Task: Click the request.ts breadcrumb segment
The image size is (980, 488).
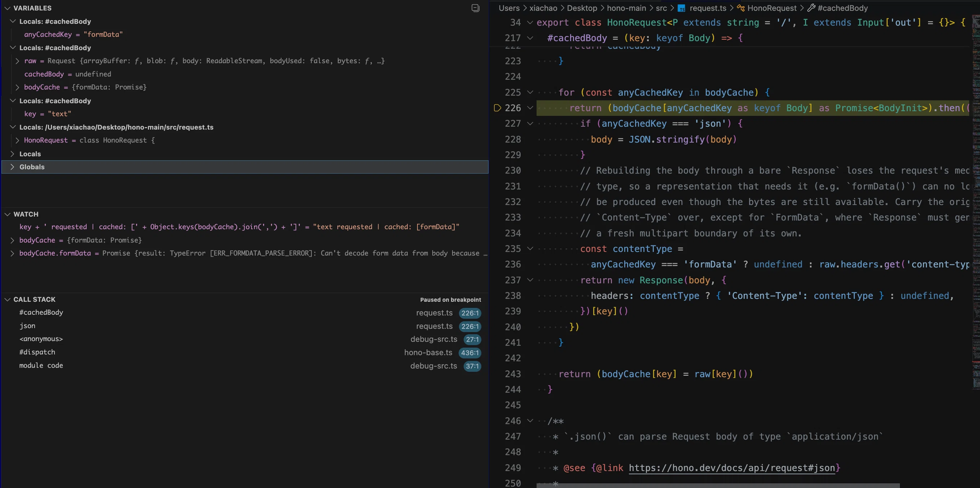Action: pyautogui.click(x=708, y=8)
